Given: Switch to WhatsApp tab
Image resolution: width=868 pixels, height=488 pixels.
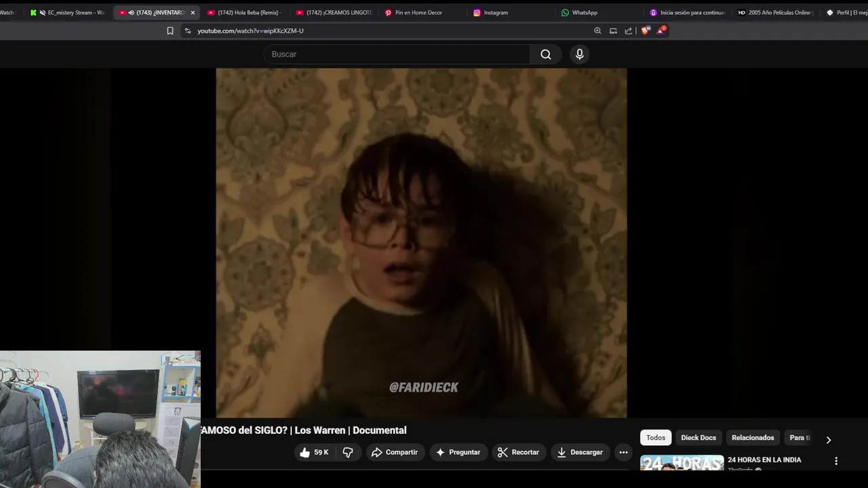Looking at the screenshot, I should coord(599,12).
